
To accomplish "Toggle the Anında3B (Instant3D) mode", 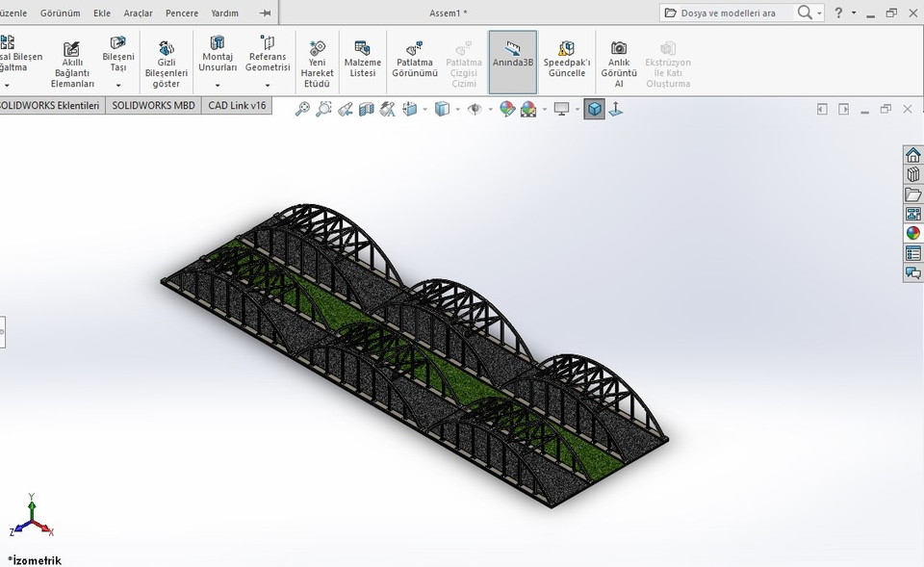I will coord(512,60).
